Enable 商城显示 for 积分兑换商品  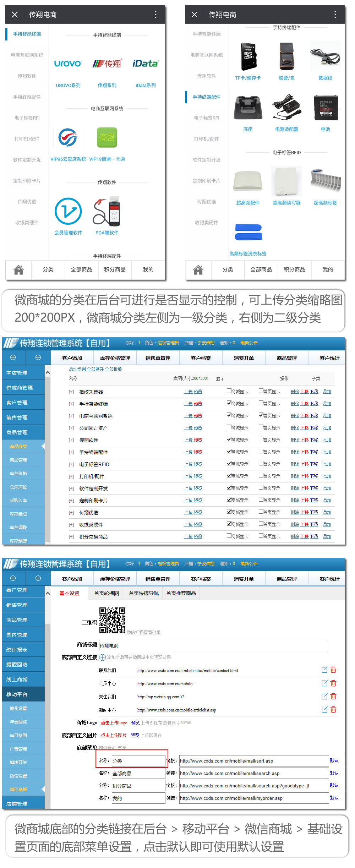(229, 536)
